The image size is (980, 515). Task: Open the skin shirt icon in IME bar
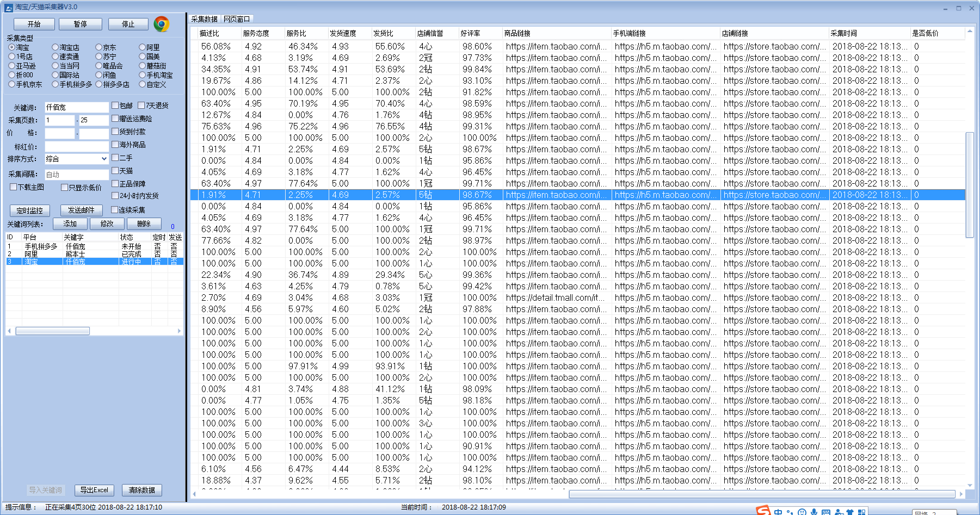850,512
